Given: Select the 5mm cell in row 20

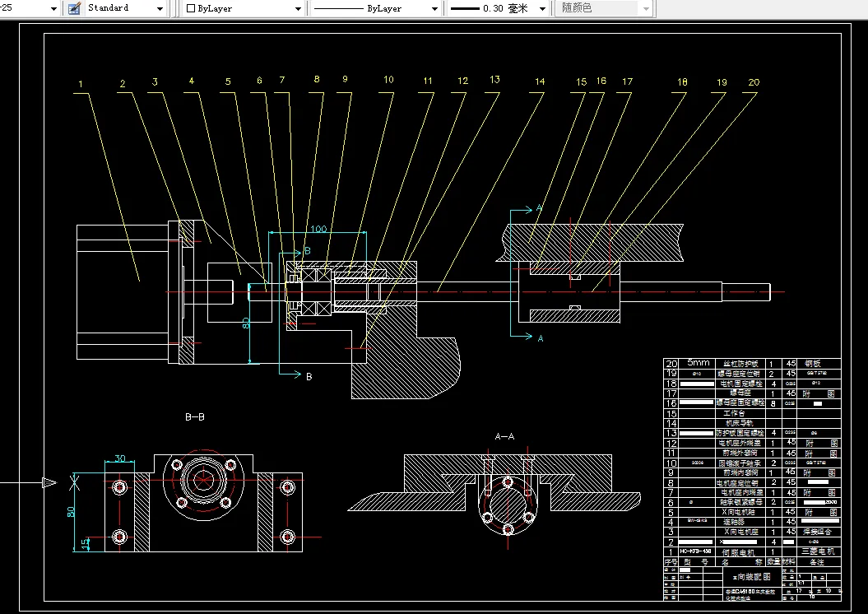Looking at the screenshot, I should coord(698,363).
